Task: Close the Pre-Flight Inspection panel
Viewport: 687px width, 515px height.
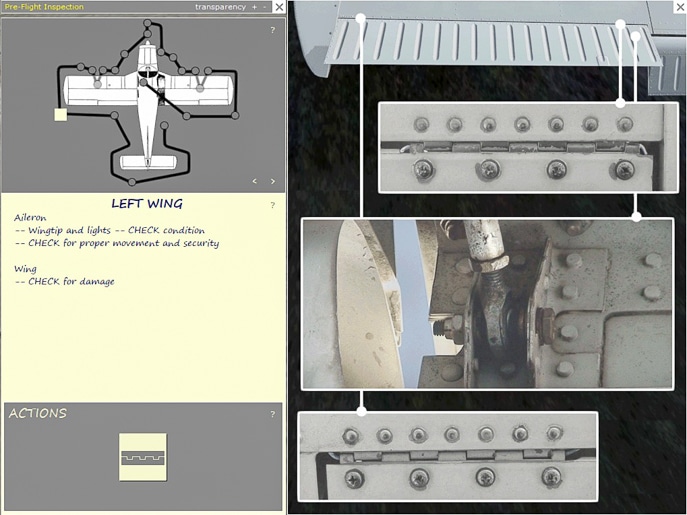Action: 279,7
